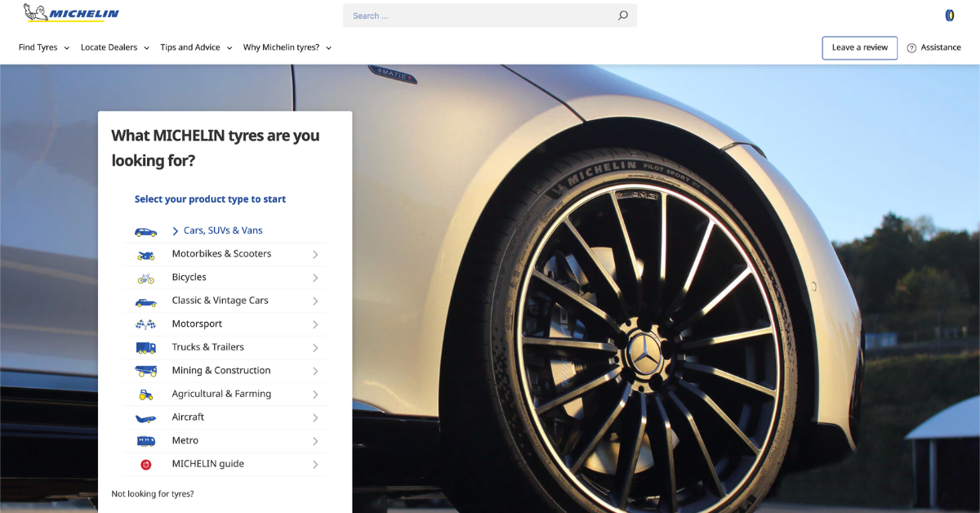Image resolution: width=980 pixels, height=513 pixels.
Task: Click chevron on Trucks & Trailers row
Action: click(x=315, y=348)
